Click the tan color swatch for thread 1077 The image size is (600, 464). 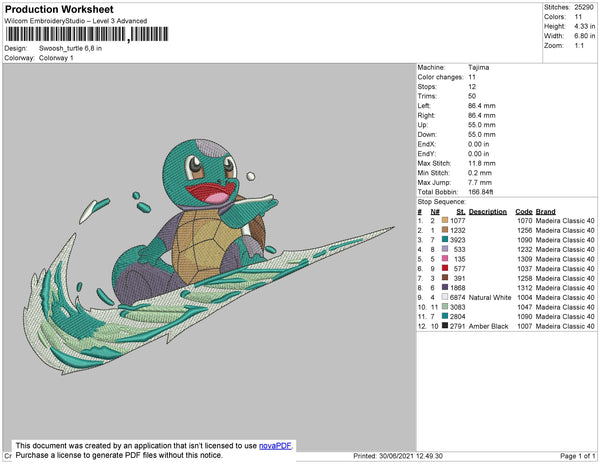point(445,220)
